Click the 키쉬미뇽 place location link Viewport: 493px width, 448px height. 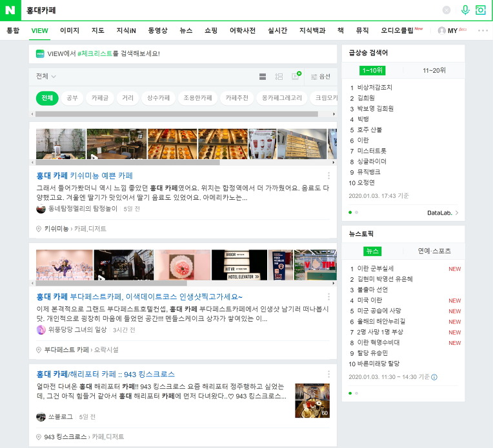57,229
